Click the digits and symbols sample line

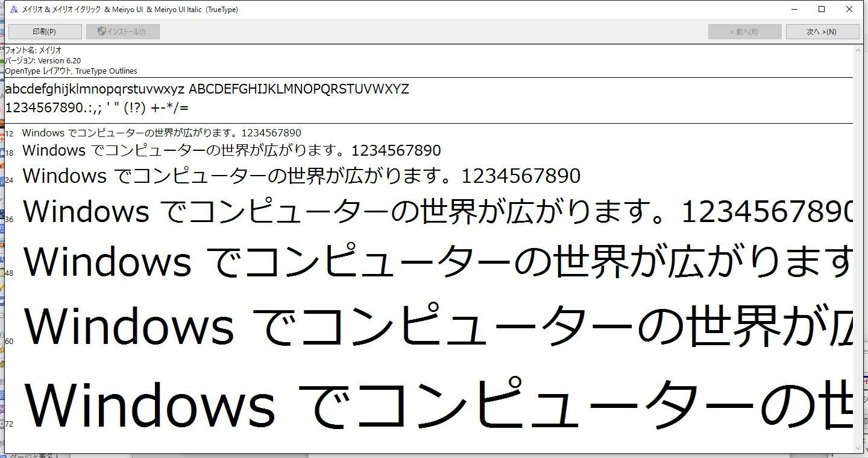click(96, 108)
